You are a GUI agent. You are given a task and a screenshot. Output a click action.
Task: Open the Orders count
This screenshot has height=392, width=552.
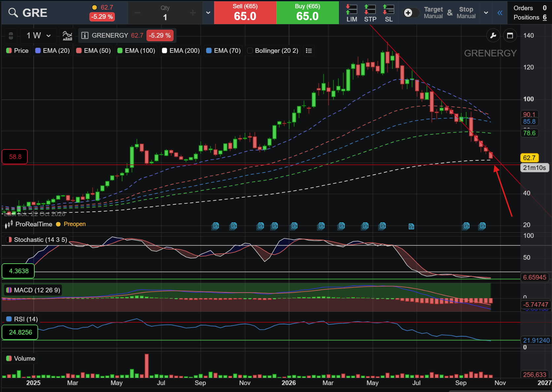[x=530, y=8]
